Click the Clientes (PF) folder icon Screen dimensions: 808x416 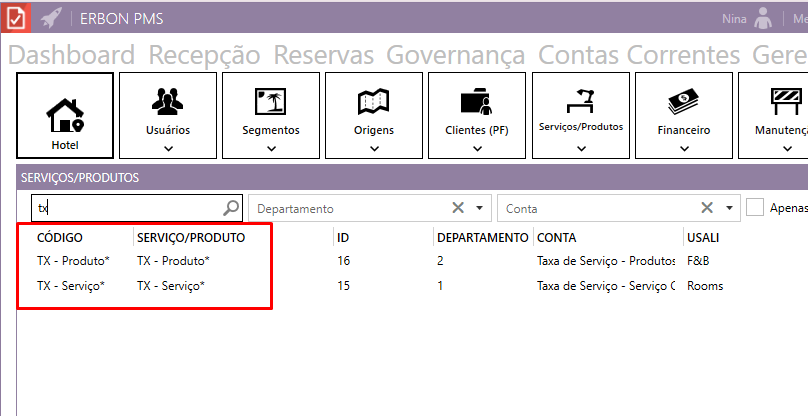[476, 103]
